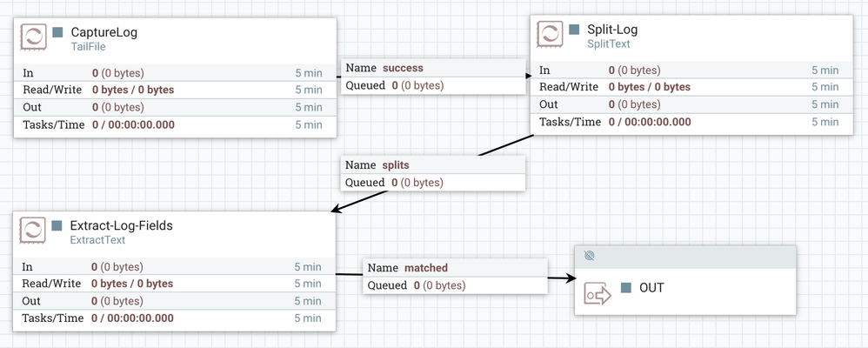Click the CaptureLog processor icon
The height and width of the screenshot is (348, 868).
tap(33, 38)
